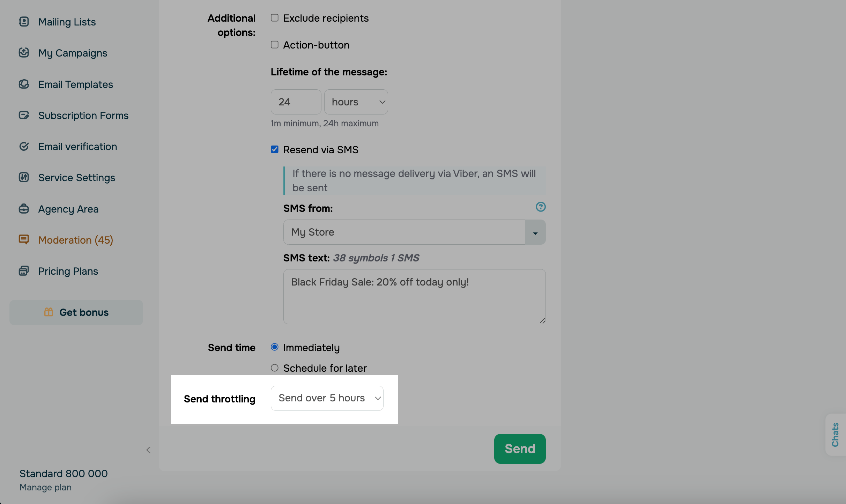The image size is (846, 504).
Task: Open the hours lifetime unit dropdown
Action: coord(356,102)
